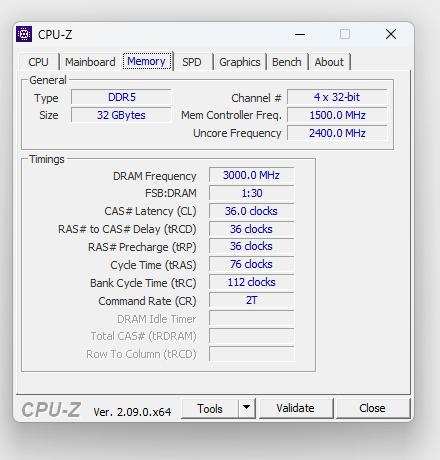
Task: Click the Command Rate 2T field
Action: tap(252, 300)
